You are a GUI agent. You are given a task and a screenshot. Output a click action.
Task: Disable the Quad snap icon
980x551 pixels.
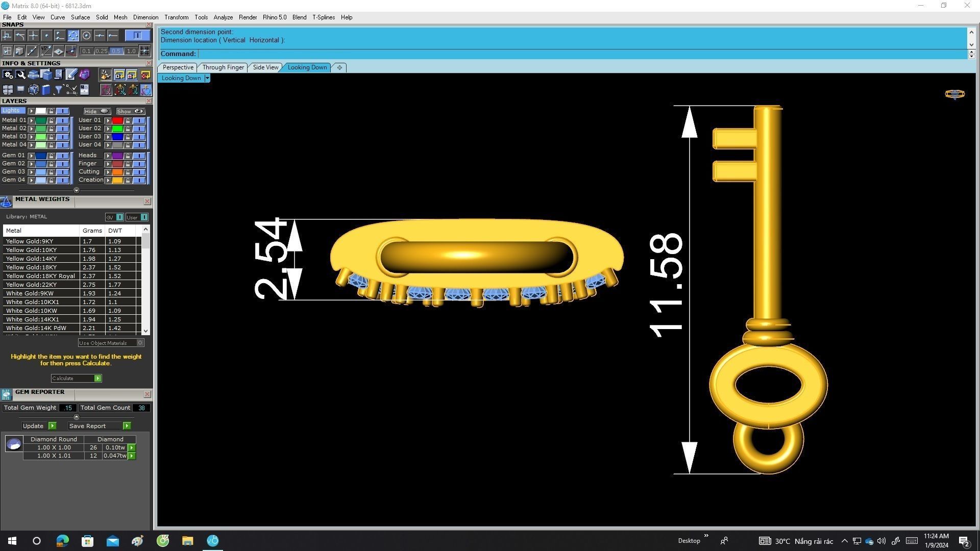click(x=73, y=35)
